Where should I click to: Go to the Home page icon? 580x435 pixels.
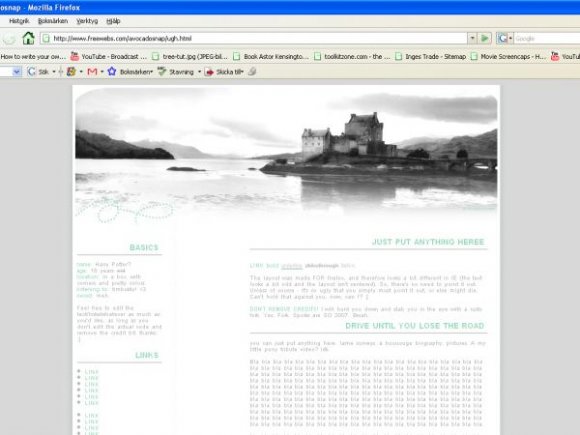coord(28,38)
